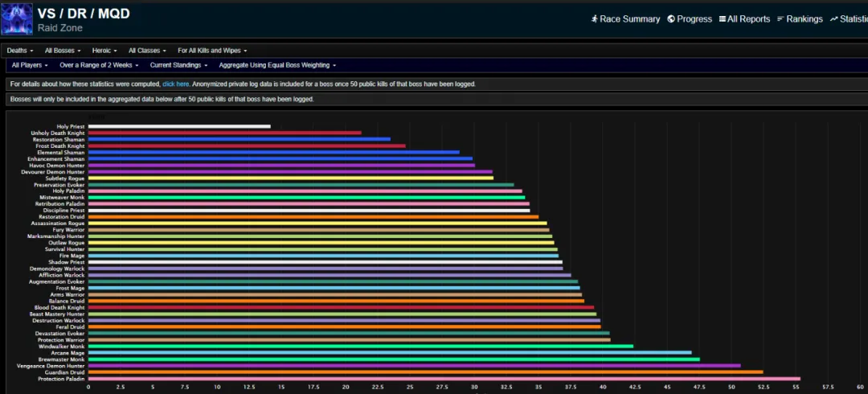
Task: Click the Rankings bars icon
Action: (x=780, y=18)
